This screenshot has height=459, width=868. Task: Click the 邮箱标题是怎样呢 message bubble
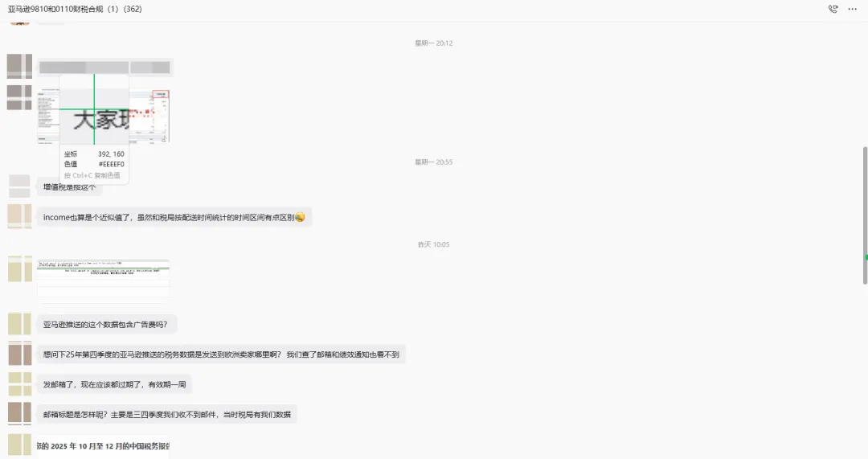click(167, 414)
